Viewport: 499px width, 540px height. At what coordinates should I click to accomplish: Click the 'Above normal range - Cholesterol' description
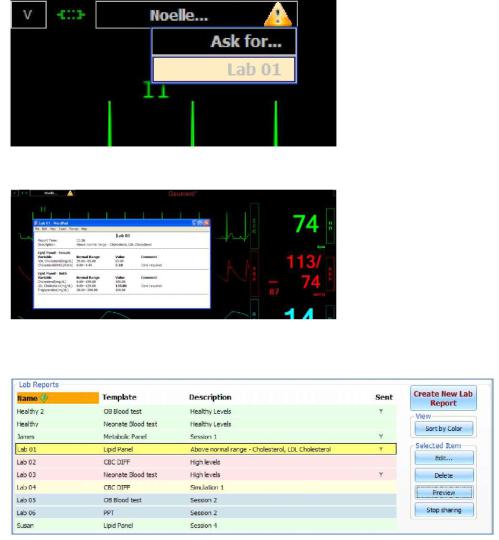tap(260, 449)
